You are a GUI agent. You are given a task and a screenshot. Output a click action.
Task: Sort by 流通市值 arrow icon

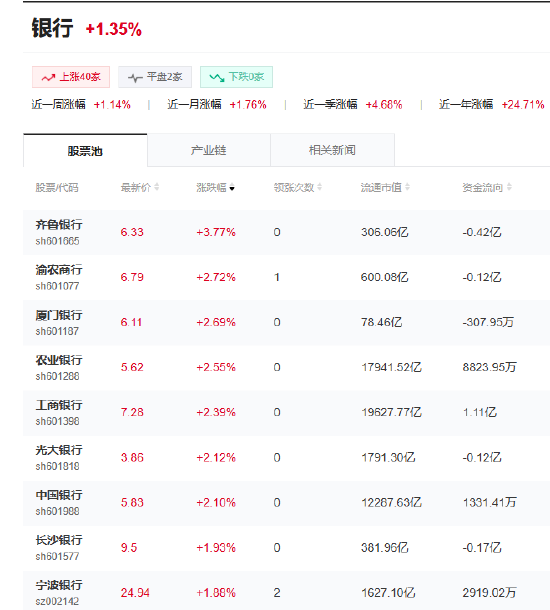tap(407, 188)
